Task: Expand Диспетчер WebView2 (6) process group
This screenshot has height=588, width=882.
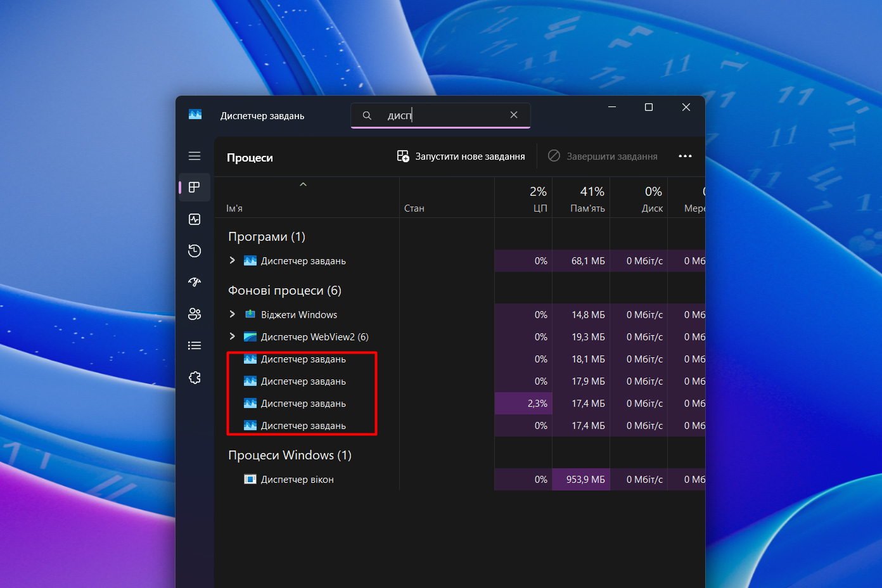Action: click(233, 336)
